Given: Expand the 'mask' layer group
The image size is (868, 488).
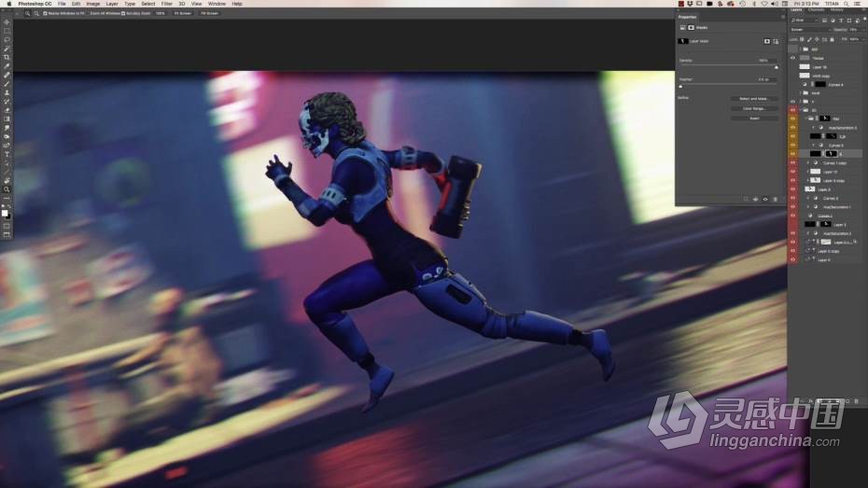Looking at the screenshot, I should tap(801, 93).
